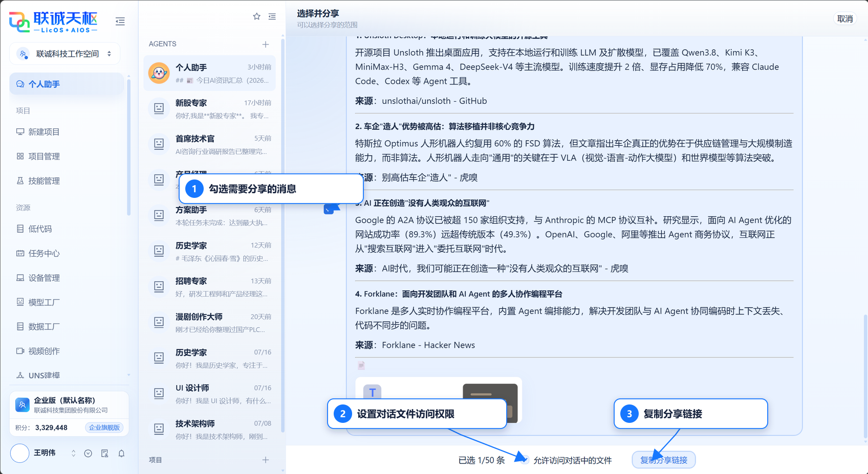Click the star favorites icon
Screen dimensions: 868x474
[x=257, y=16]
